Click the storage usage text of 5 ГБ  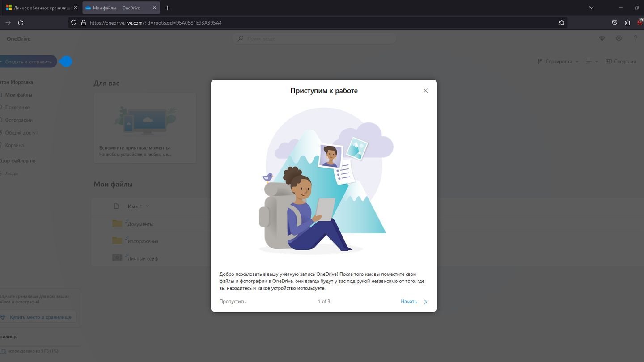pos(30,351)
